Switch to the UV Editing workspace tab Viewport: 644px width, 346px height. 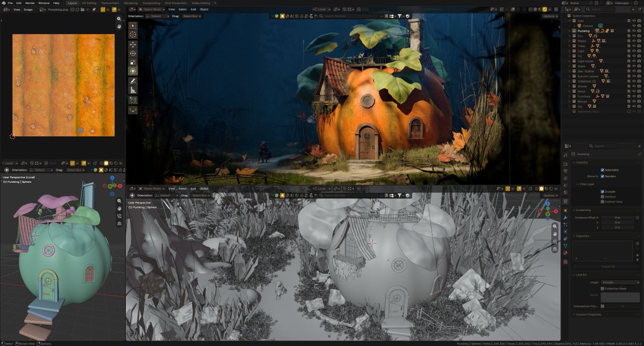point(89,3)
